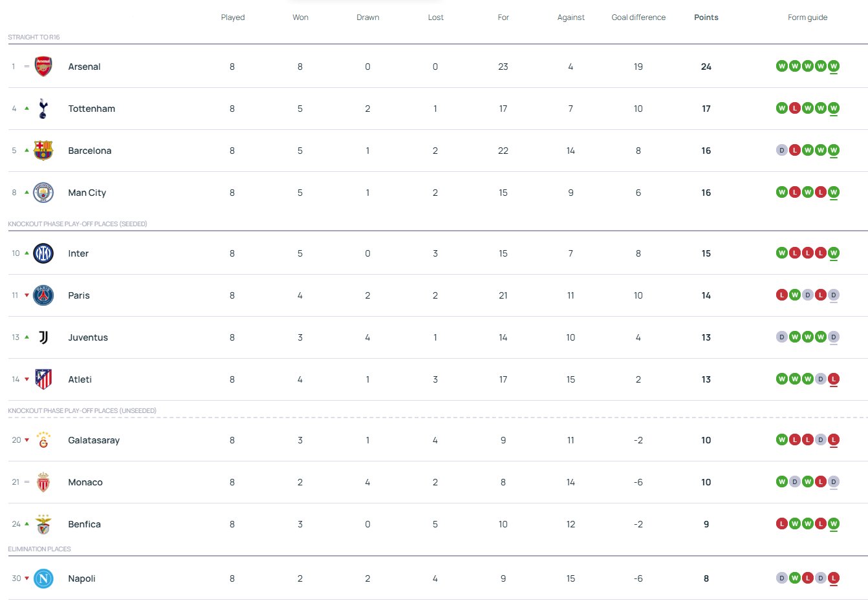This screenshot has width=868, height=603.
Task: Click the Galatasaray club crest
Action: [43, 440]
